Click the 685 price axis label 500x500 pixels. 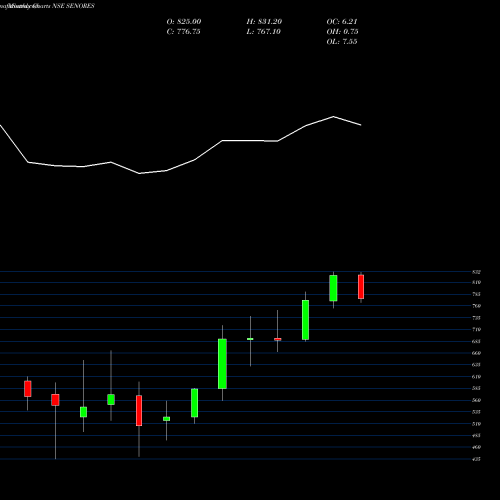click(x=476, y=341)
